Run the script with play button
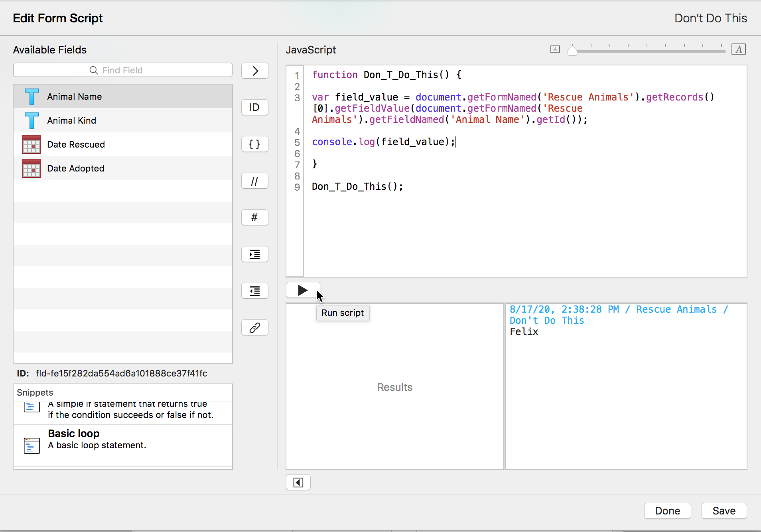 click(x=303, y=290)
